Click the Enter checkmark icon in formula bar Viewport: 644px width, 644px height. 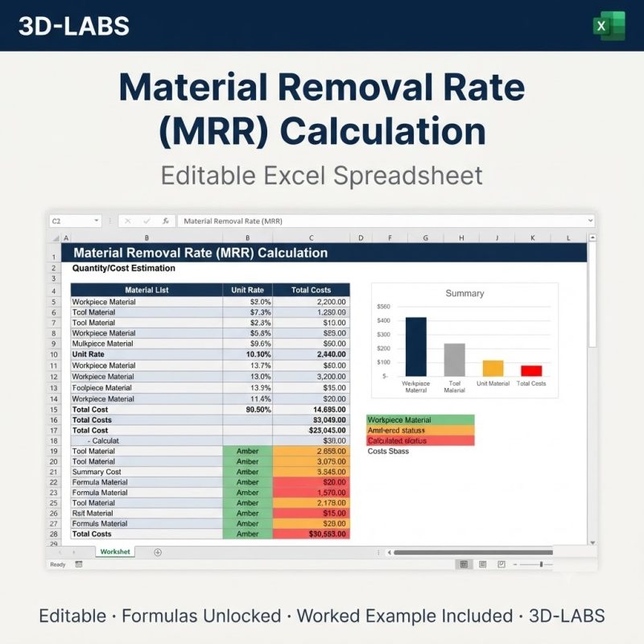point(147,221)
